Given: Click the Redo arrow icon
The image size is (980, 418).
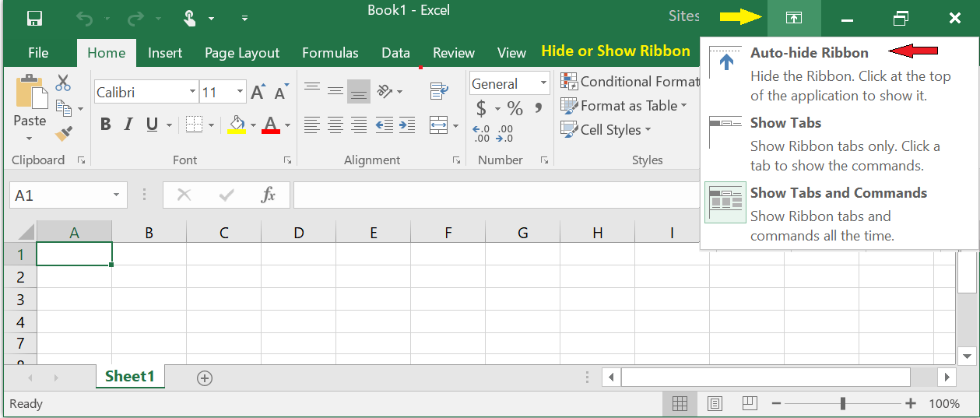Looking at the screenshot, I should (134, 18).
